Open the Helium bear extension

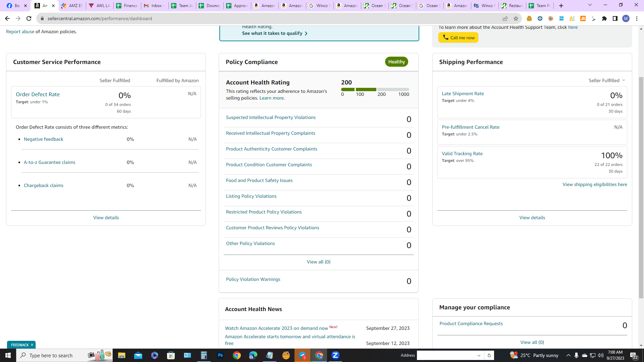pos(529,18)
